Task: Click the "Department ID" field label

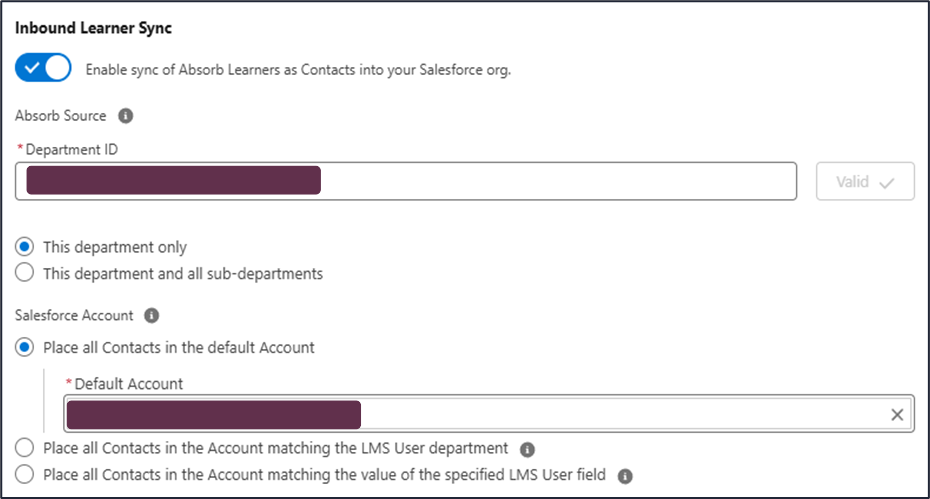Action: (72, 149)
